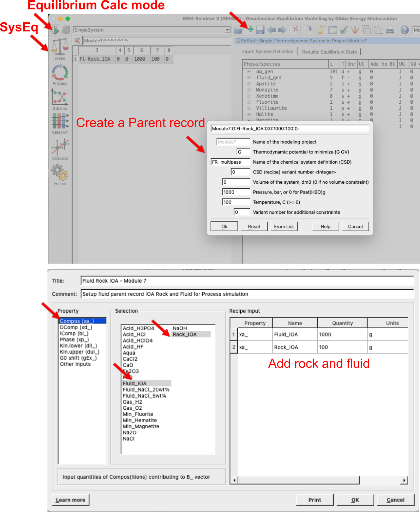The width and height of the screenshot is (420, 512).
Task: Expand the Villiaumite phase node
Action: click(249, 108)
